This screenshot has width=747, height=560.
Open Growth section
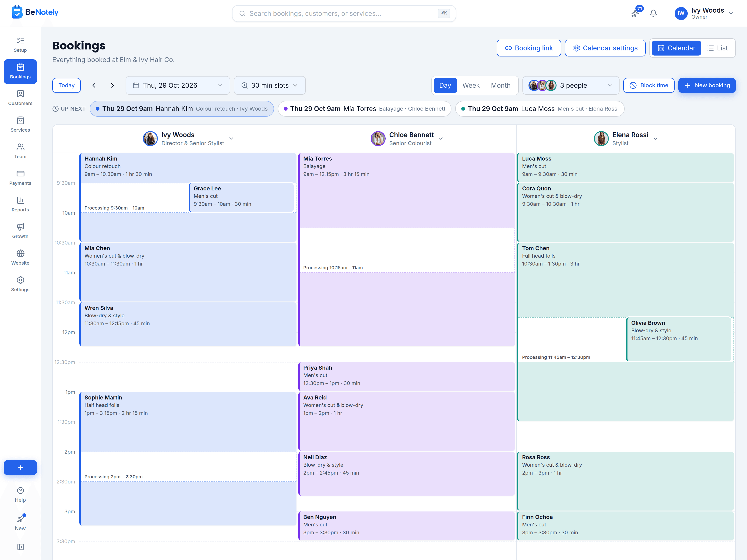click(x=20, y=231)
